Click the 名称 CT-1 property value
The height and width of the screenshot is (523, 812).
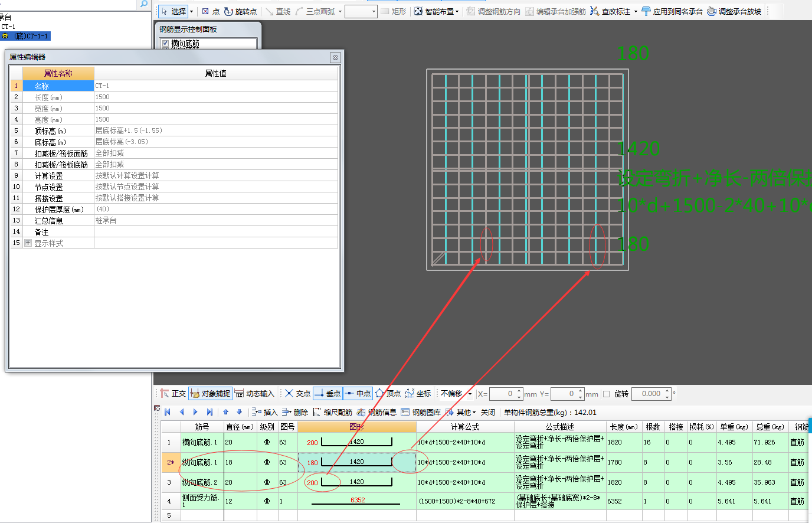click(x=216, y=86)
